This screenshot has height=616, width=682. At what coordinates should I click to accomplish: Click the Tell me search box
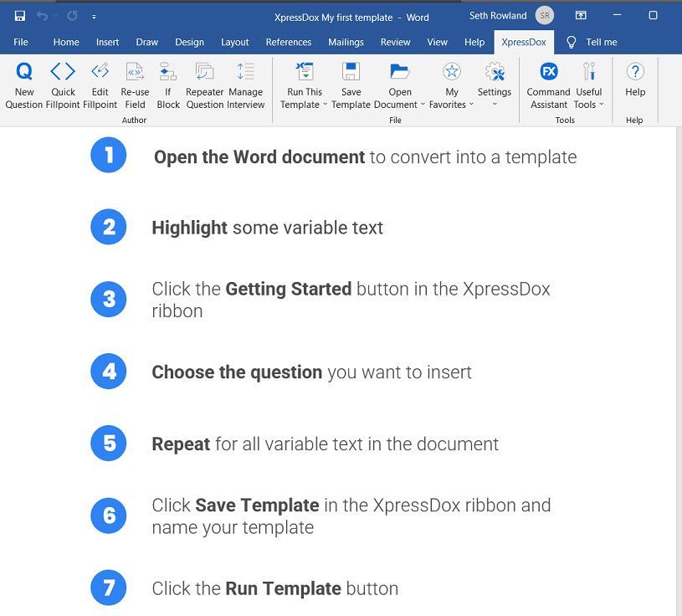(601, 42)
